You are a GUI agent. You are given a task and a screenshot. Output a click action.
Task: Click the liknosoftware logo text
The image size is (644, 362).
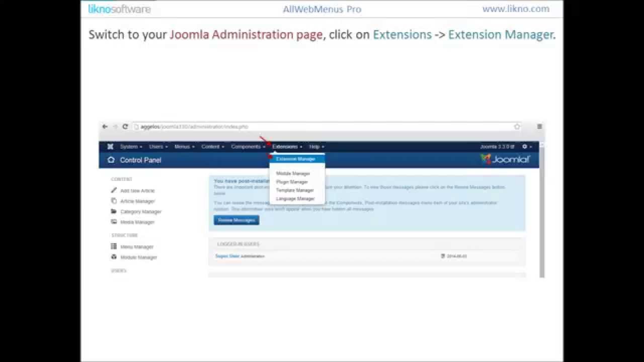[119, 9]
